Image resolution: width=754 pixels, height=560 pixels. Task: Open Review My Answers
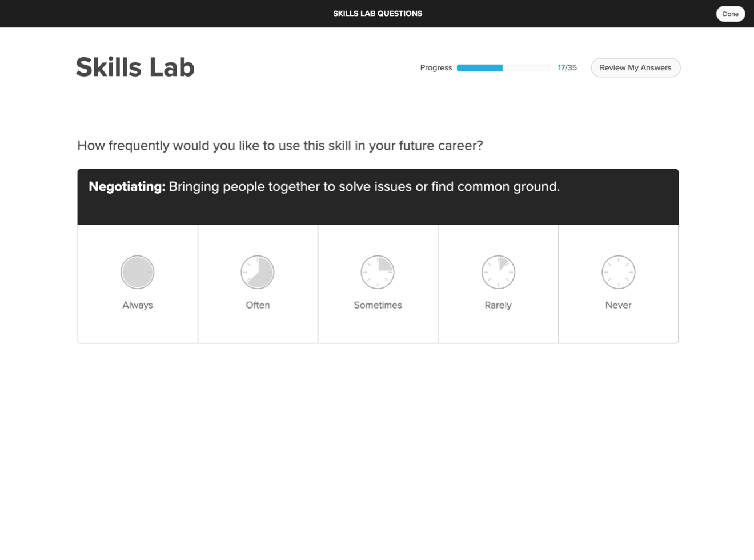point(635,67)
